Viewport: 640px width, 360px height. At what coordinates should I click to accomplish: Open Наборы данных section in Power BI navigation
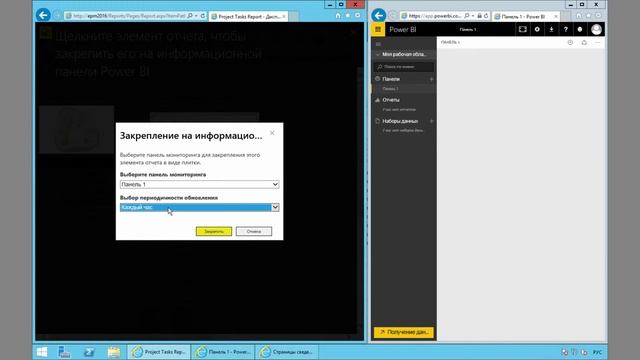pos(400,121)
